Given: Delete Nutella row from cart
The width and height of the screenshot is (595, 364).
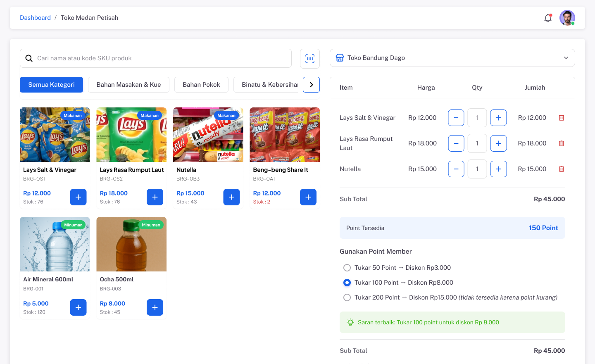Looking at the screenshot, I should [x=562, y=169].
